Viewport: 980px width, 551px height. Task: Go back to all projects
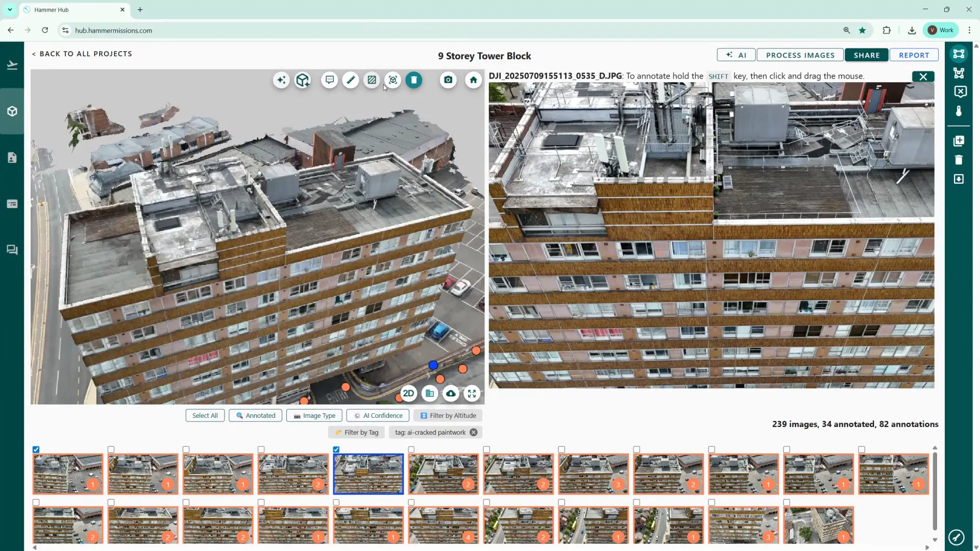click(82, 54)
